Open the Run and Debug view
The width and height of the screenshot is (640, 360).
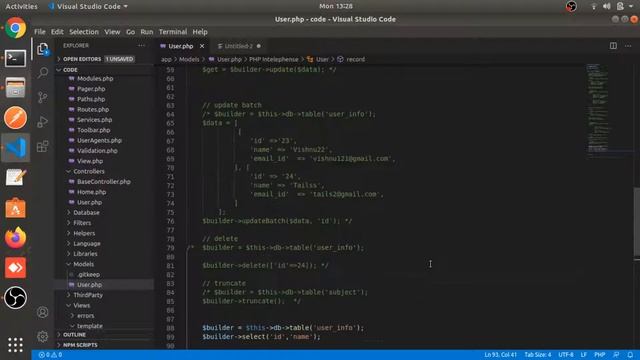43,122
